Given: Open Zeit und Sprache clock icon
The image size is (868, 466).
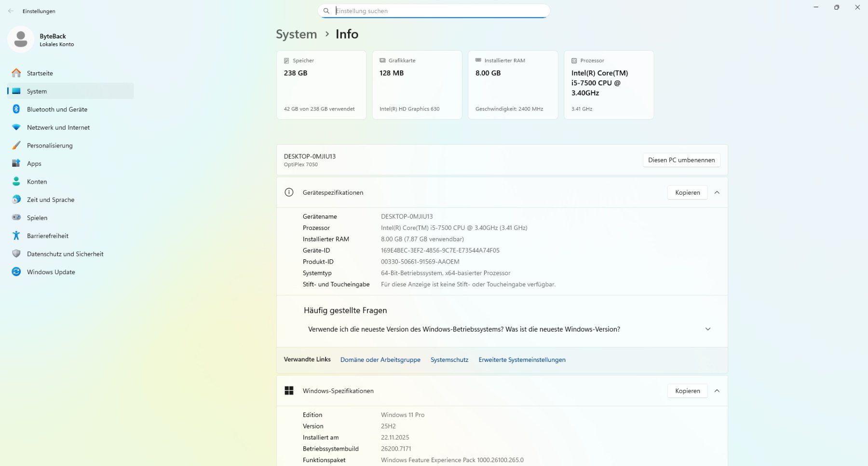Looking at the screenshot, I should coord(16,200).
